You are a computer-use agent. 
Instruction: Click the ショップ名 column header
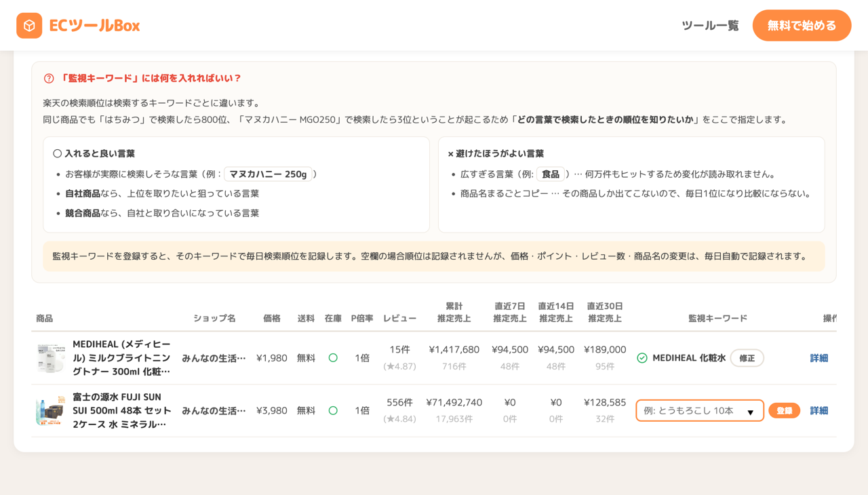coord(214,319)
